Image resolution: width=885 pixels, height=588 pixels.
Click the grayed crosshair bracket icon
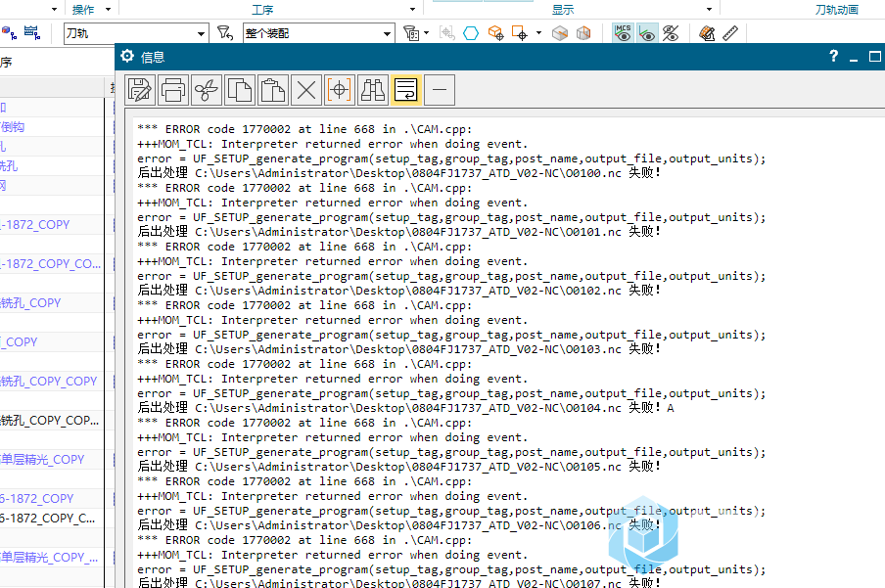click(447, 33)
